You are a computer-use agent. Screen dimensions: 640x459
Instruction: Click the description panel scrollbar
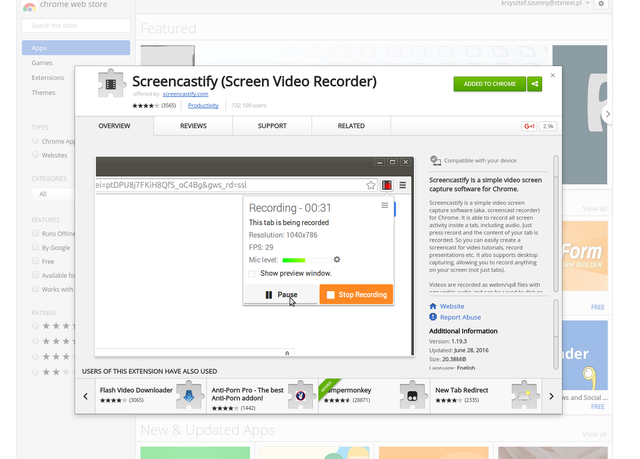[556, 223]
